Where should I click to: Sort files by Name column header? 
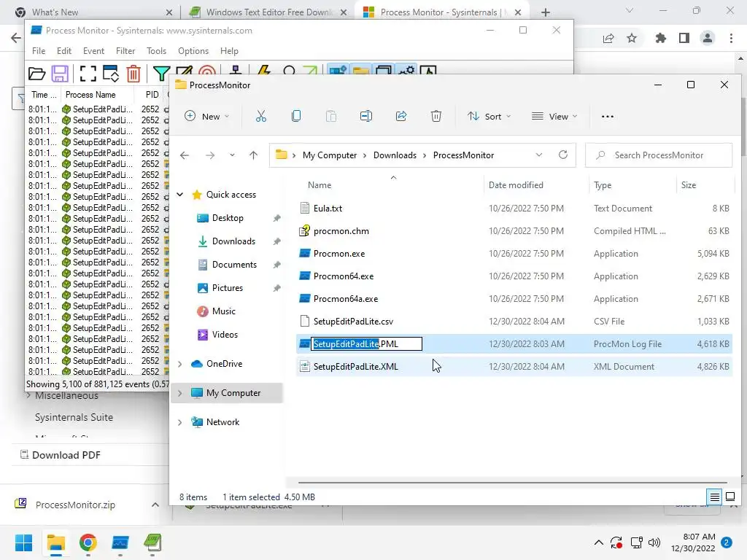320,185
